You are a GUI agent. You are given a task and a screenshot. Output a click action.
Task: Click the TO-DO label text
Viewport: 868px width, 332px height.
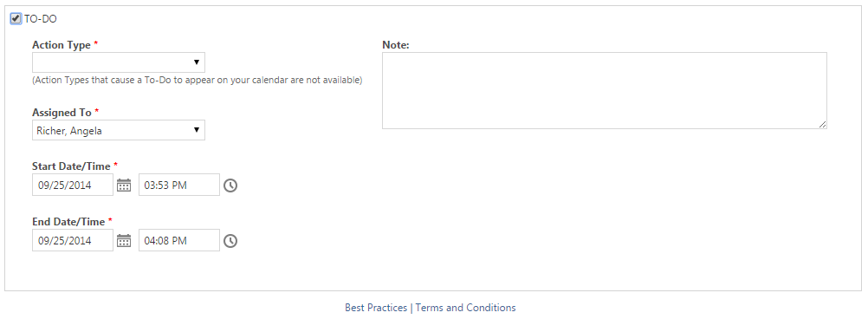[41, 19]
